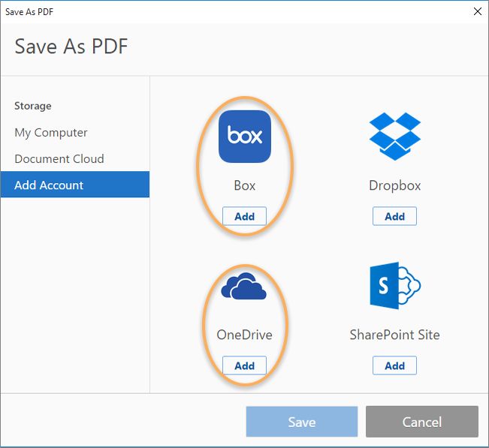Image resolution: width=489 pixels, height=448 pixels.
Task: Click the 'Box' service label
Action: (x=245, y=185)
